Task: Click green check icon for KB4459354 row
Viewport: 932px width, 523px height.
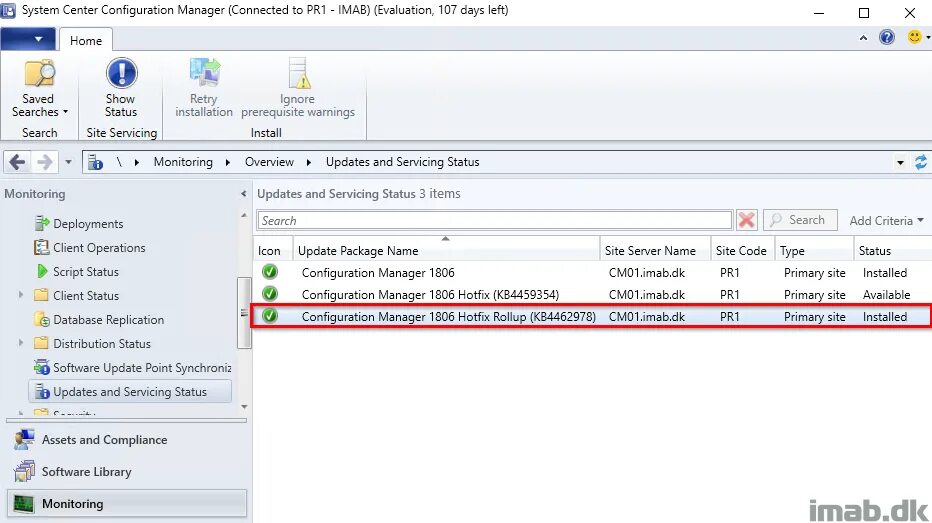Action: pyautogui.click(x=270, y=294)
